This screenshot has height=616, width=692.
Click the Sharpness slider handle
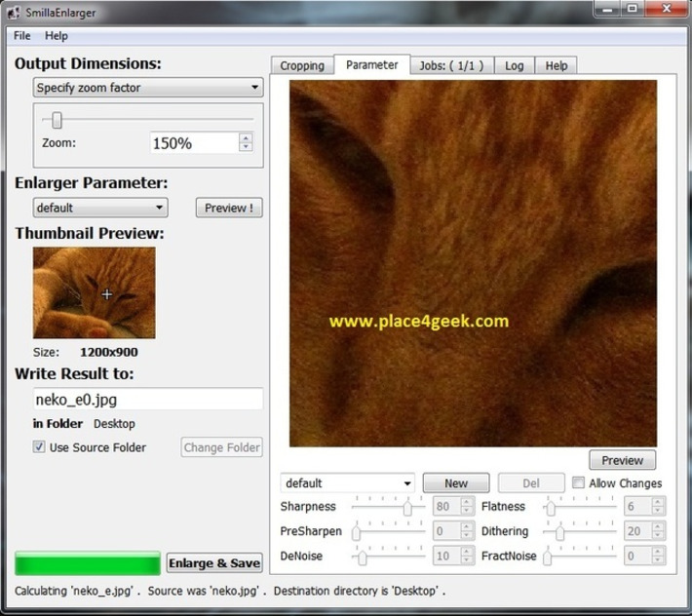pyautogui.click(x=407, y=508)
